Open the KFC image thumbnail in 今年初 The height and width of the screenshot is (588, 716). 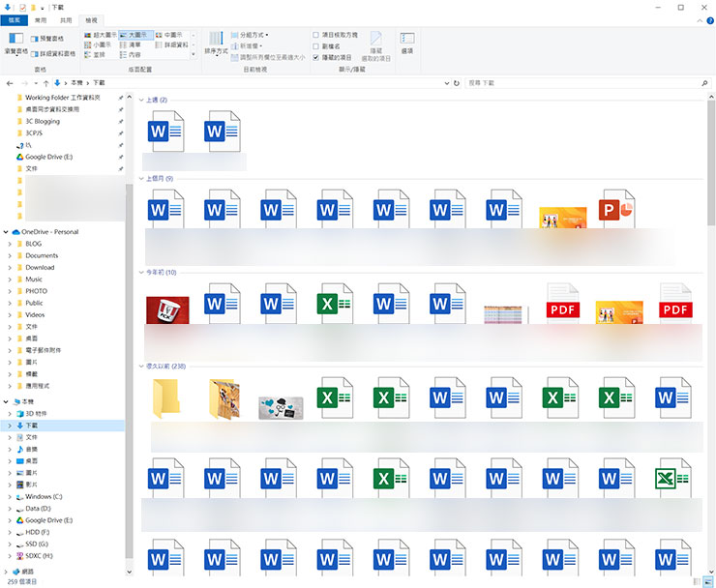coord(166,309)
